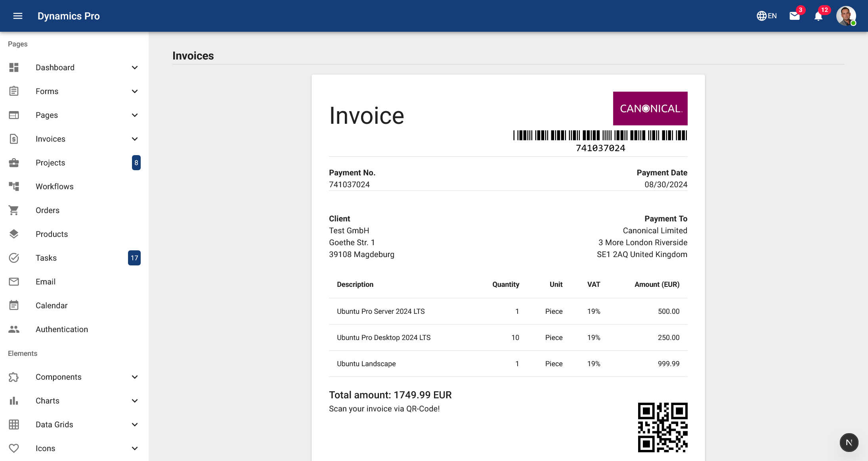Viewport: 868px width, 461px height.
Task: Click the invoice QR code image
Action: click(663, 427)
